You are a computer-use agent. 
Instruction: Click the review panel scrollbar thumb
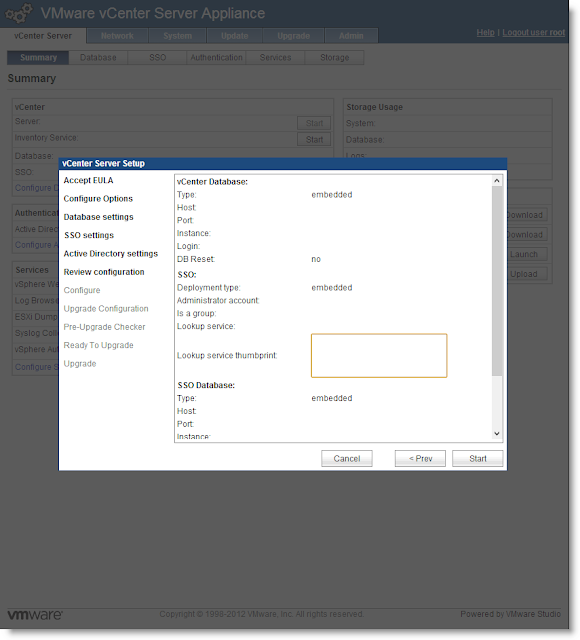point(497,281)
